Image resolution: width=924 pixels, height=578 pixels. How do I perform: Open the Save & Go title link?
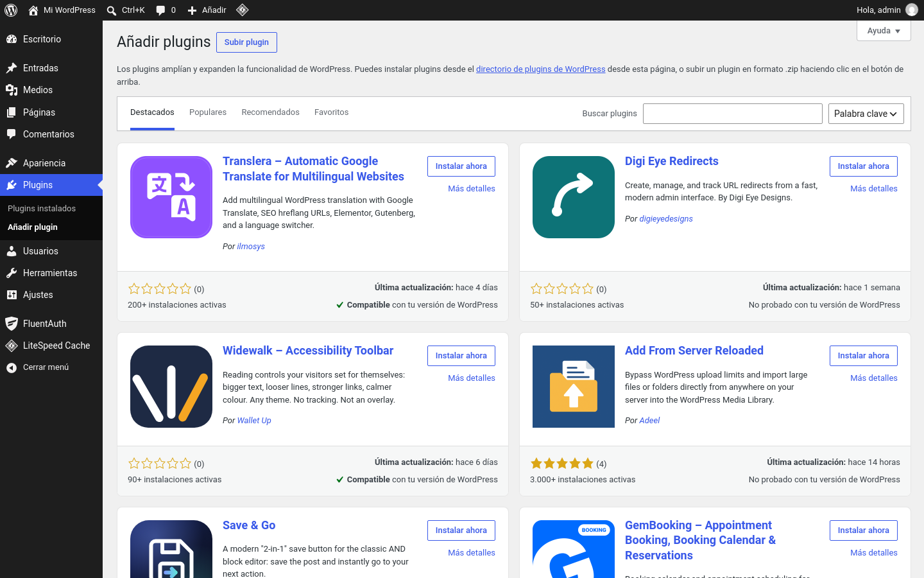249,525
